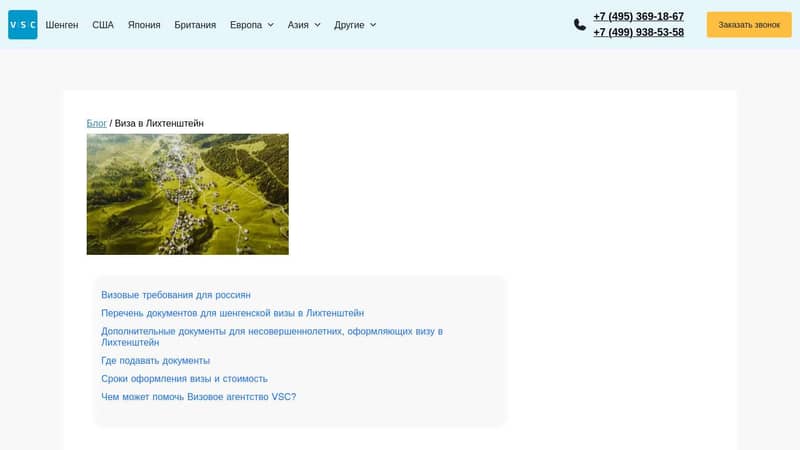The image size is (800, 450).
Task: Go to the Британия page
Action: 195,25
